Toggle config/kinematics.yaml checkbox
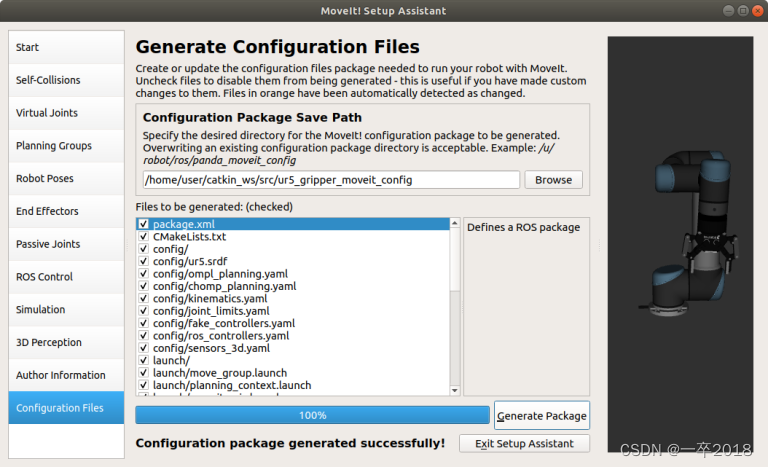The width and height of the screenshot is (768, 467). [x=144, y=298]
